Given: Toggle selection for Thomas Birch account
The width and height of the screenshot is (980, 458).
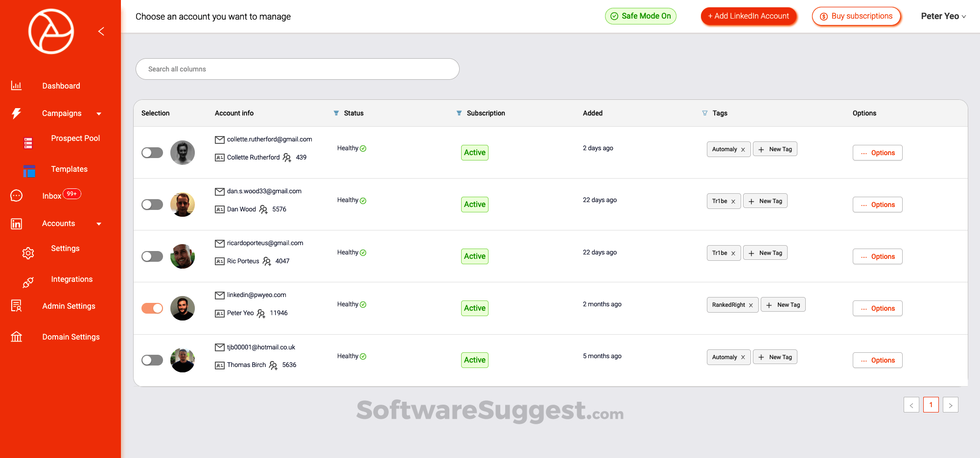Looking at the screenshot, I should point(152,360).
